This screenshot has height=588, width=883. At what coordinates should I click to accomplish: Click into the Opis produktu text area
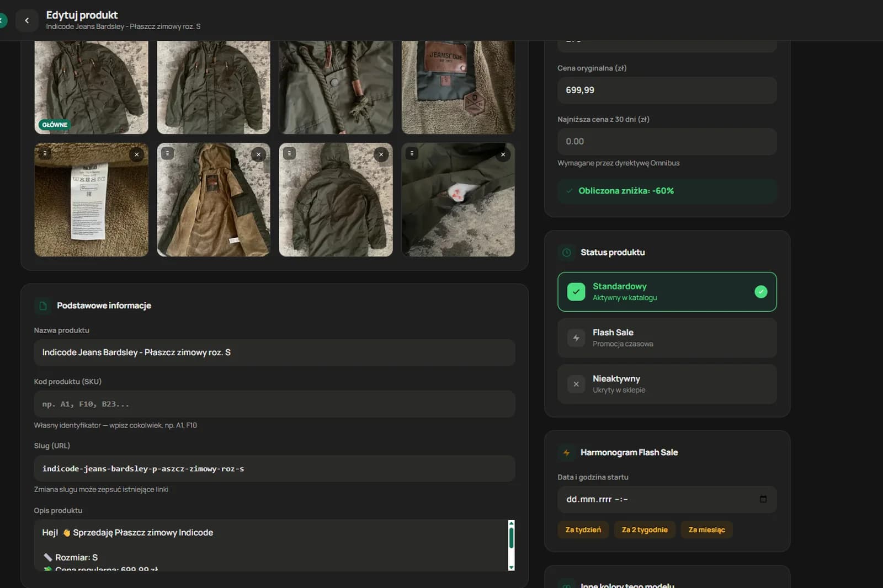coord(270,545)
